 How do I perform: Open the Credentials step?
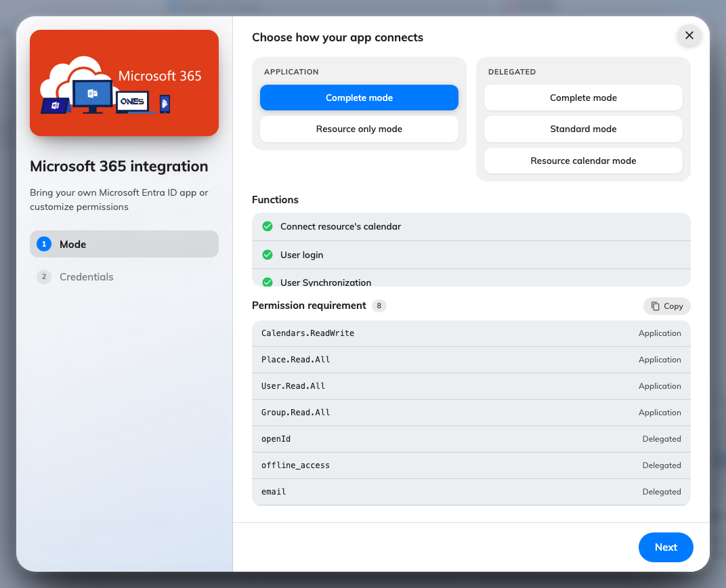[124, 277]
